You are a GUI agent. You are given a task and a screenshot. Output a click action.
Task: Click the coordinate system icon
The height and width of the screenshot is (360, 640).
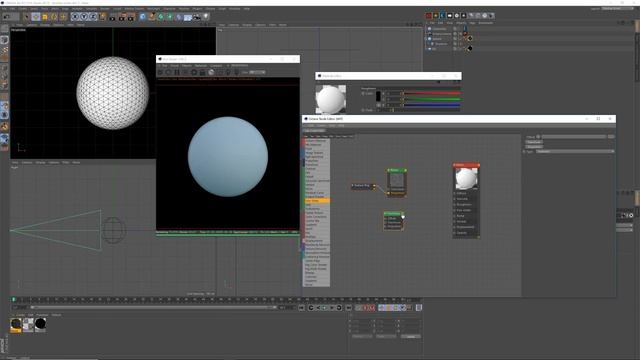[x=102, y=17]
